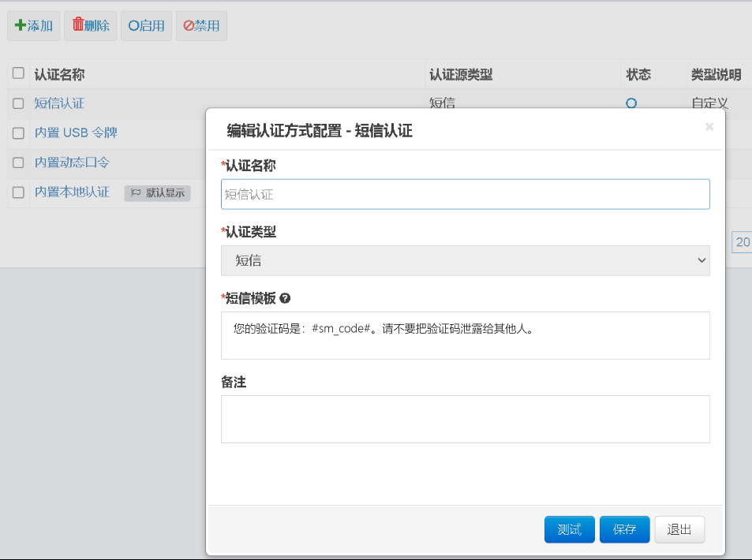Image resolution: width=752 pixels, height=560 pixels.
Task: Click the green plus 添加 button
Action: [34, 26]
